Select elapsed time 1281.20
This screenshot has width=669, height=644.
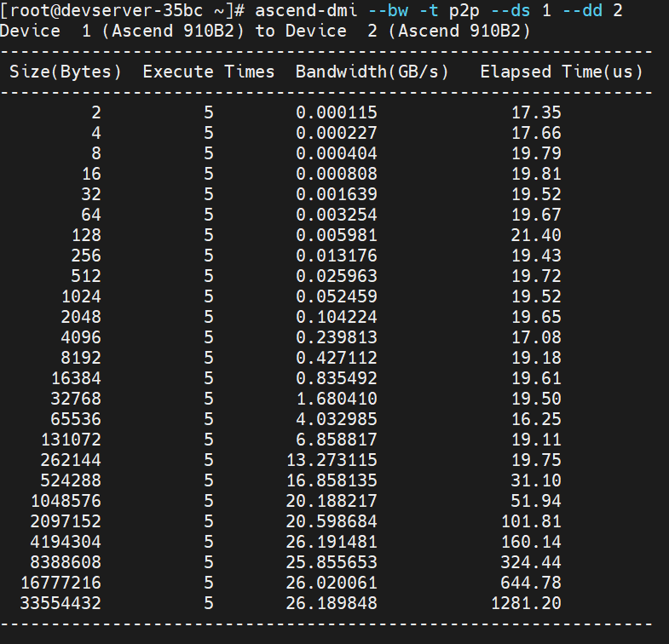coord(526,603)
